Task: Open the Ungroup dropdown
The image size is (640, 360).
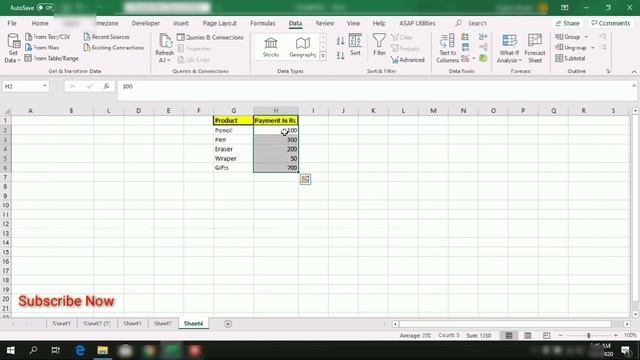Action: click(592, 48)
